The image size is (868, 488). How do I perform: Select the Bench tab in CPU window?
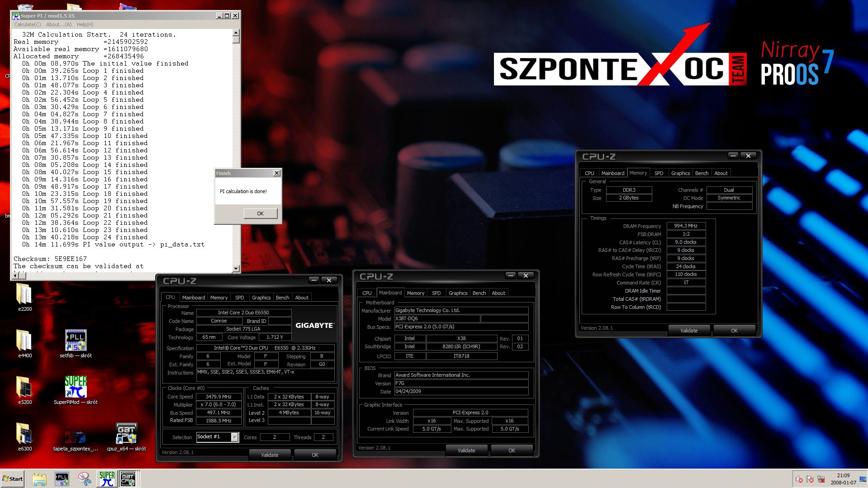point(282,298)
